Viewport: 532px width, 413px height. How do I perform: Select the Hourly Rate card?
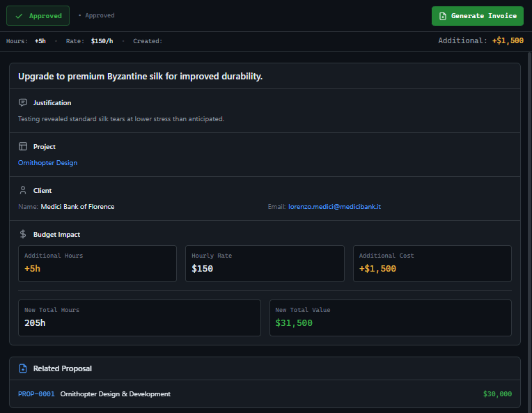click(x=265, y=263)
